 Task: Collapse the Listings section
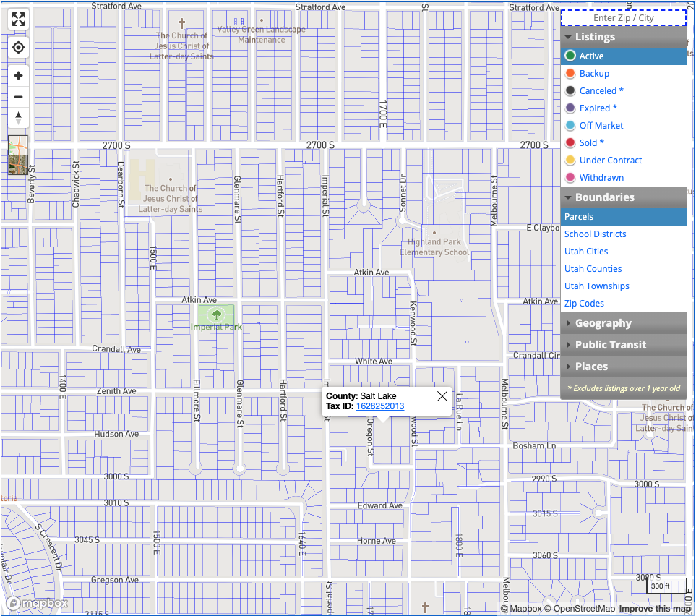(624, 37)
